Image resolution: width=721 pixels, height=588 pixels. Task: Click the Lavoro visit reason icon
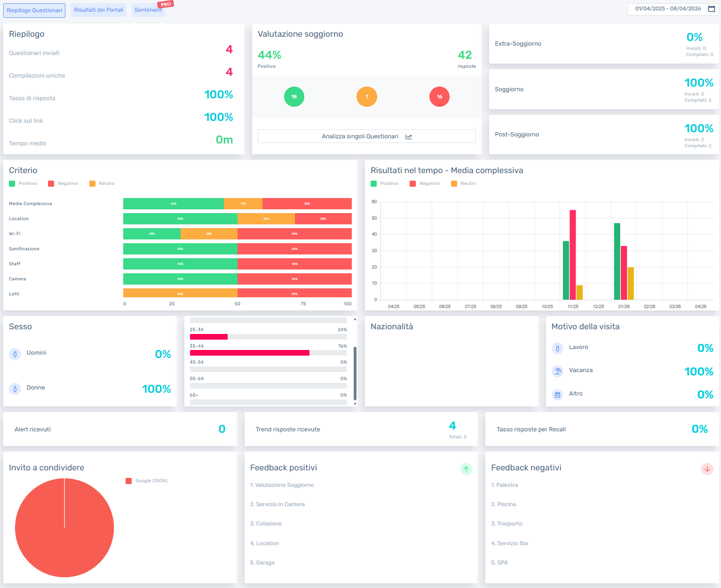click(x=557, y=348)
